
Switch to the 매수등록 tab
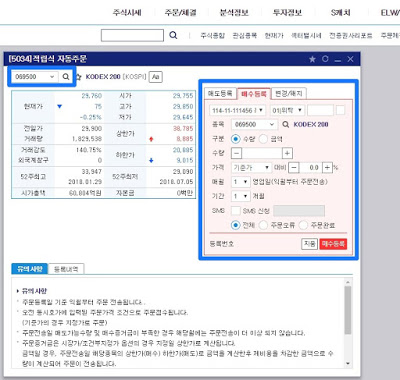tap(254, 94)
